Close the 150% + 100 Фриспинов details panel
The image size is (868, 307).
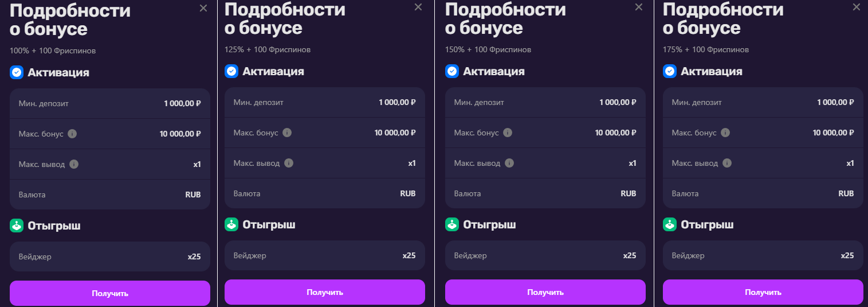(639, 7)
